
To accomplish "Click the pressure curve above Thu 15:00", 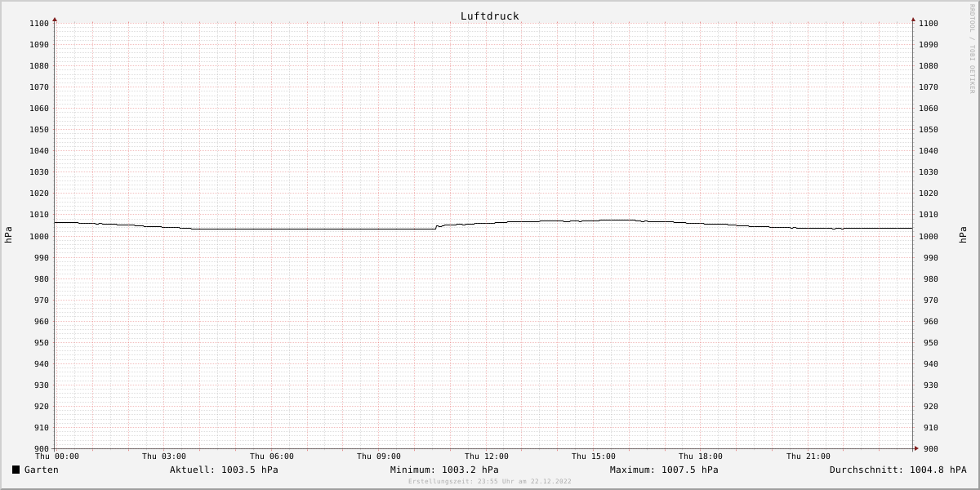I will click(x=594, y=220).
